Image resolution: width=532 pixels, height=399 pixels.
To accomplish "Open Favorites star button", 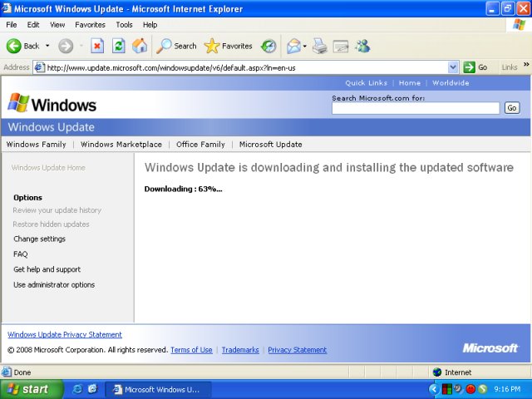I will pos(228,46).
